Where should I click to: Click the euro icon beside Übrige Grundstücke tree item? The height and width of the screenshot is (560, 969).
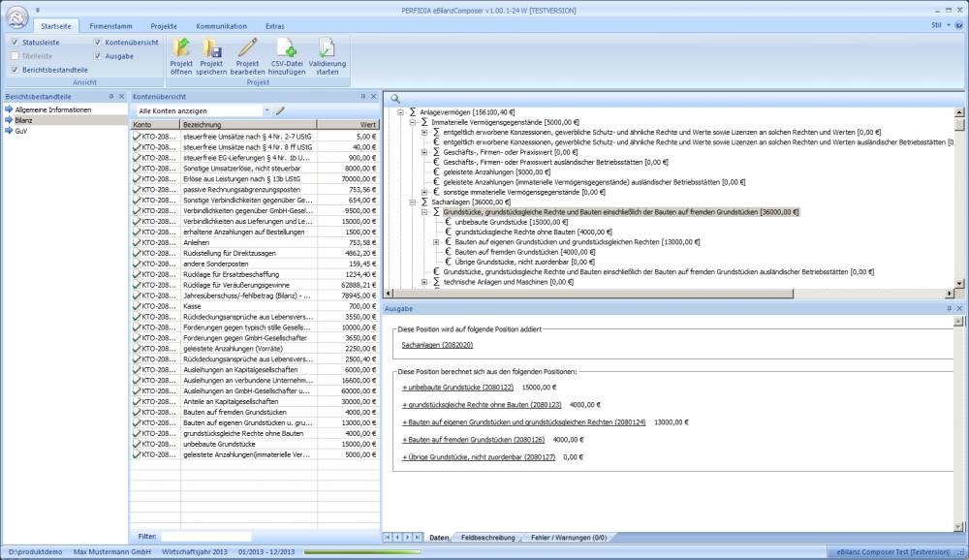point(448,262)
